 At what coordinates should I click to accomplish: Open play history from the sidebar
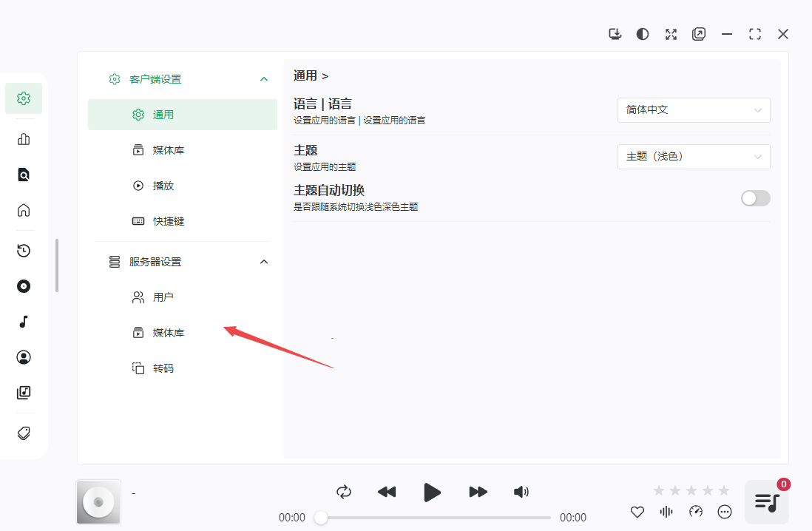pyautogui.click(x=24, y=251)
